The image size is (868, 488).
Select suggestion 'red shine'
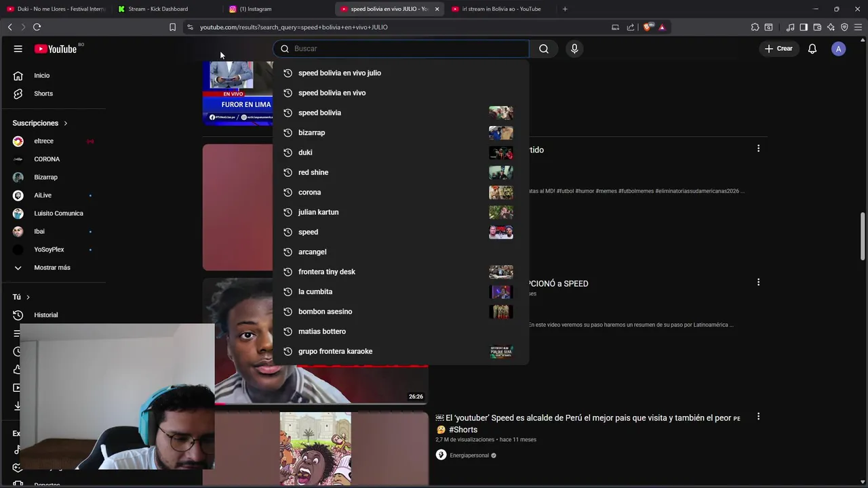tap(400, 172)
